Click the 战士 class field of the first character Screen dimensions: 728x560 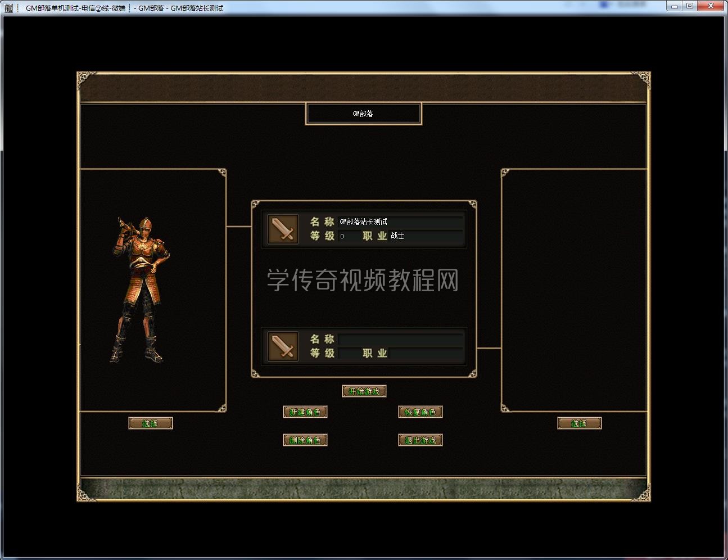426,236
